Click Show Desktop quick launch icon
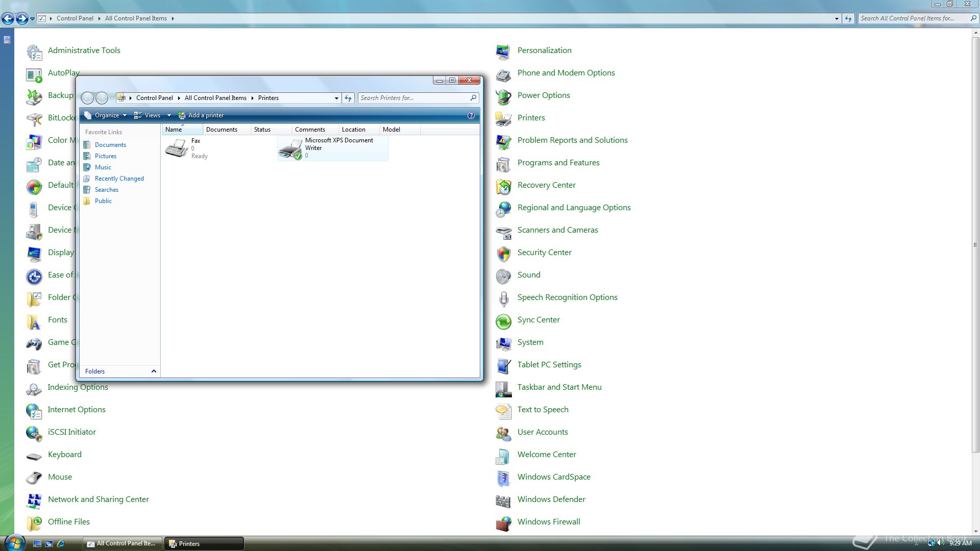The height and width of the screenshot is (551, 980). [x=37, y=543]
